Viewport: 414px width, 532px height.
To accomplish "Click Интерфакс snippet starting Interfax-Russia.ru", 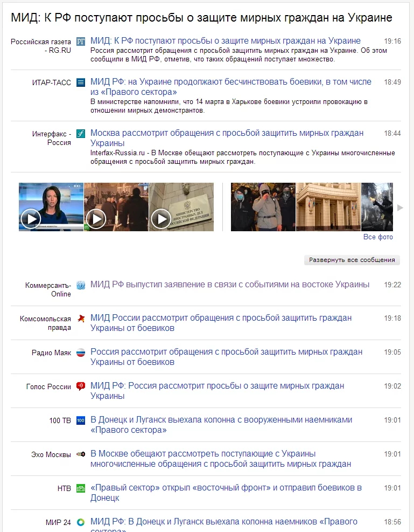I will click(x=243, y=157).
